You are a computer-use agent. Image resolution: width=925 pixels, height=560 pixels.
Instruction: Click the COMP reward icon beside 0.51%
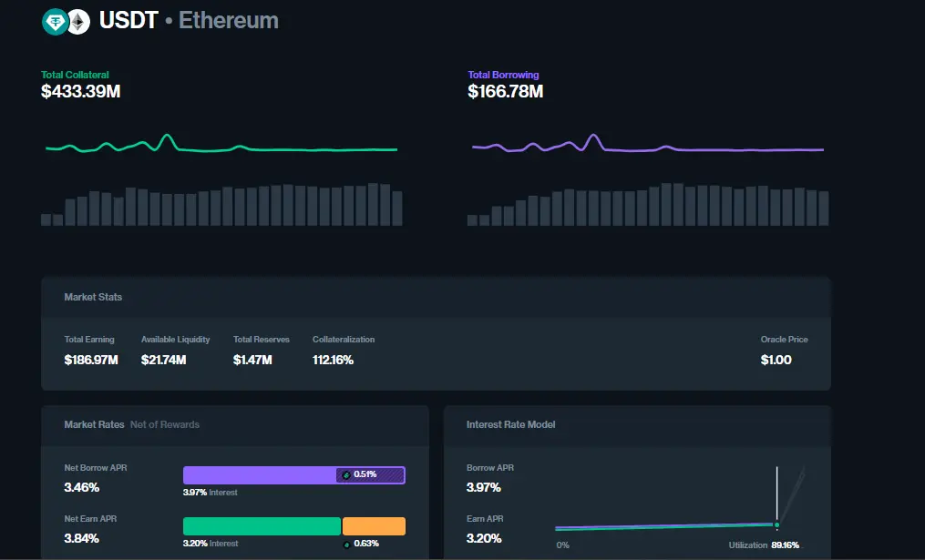(x=346, y=475)
